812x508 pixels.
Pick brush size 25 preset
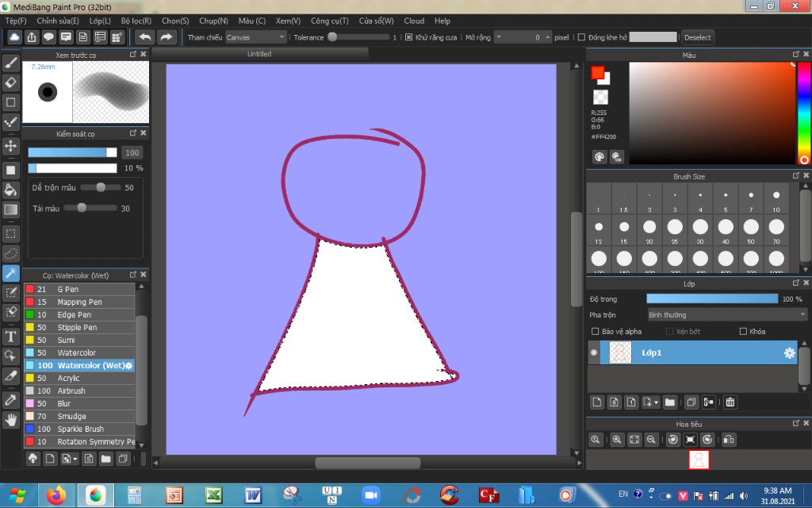[675, 229]
